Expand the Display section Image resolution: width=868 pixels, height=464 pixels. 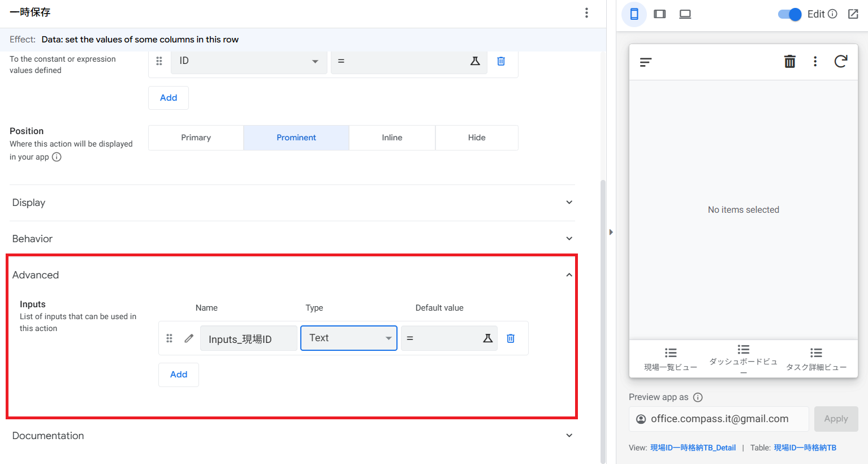pyautogui.click(x=569, y=203)
